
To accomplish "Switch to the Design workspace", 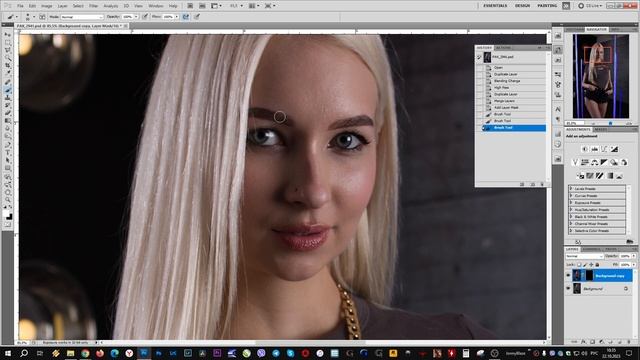I will coord(522,6).
